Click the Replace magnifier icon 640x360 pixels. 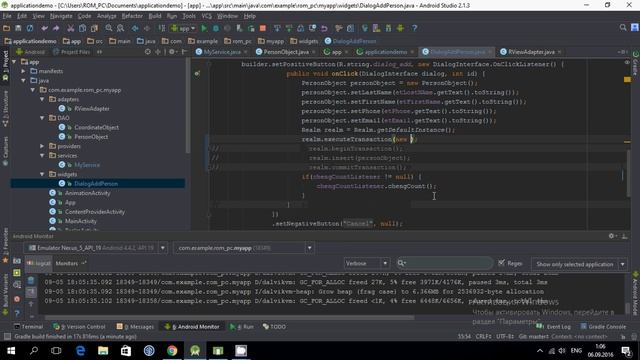tap(120, 28)
